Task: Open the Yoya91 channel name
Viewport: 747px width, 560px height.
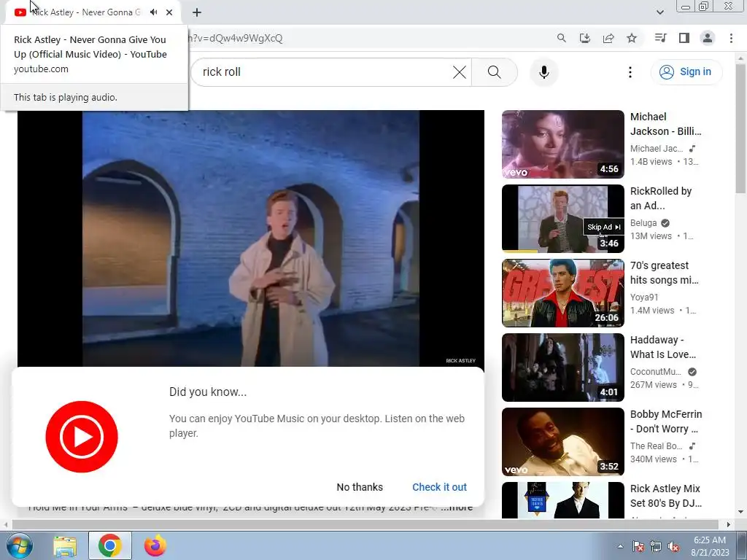Action: tap(644, 297)
